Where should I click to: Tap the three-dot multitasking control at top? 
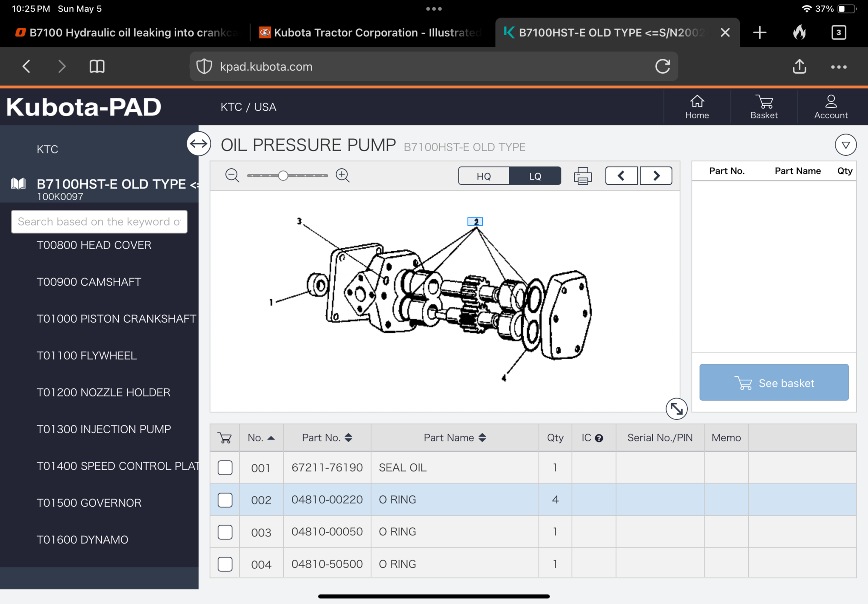click(x=434, y=8)
